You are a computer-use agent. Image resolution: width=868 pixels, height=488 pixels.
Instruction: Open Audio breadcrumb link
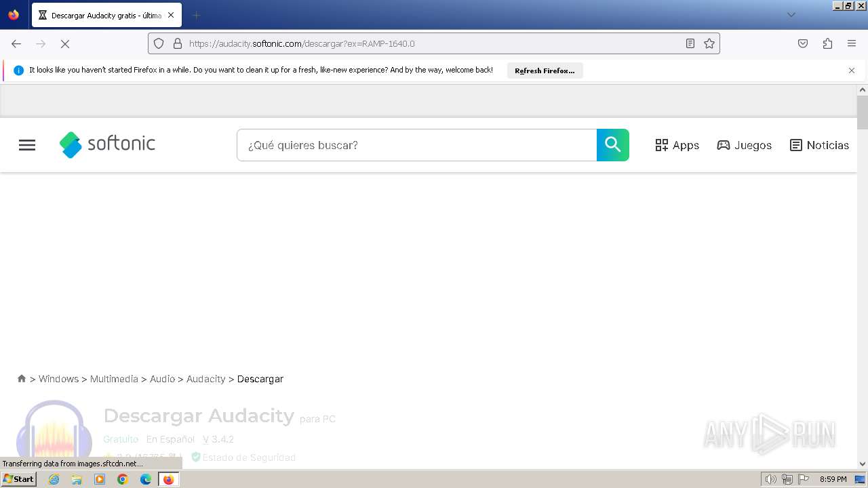(x=162, y=379)
